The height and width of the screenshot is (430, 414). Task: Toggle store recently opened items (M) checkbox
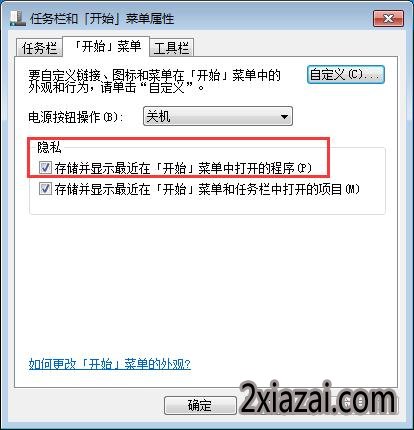[45, 189]
